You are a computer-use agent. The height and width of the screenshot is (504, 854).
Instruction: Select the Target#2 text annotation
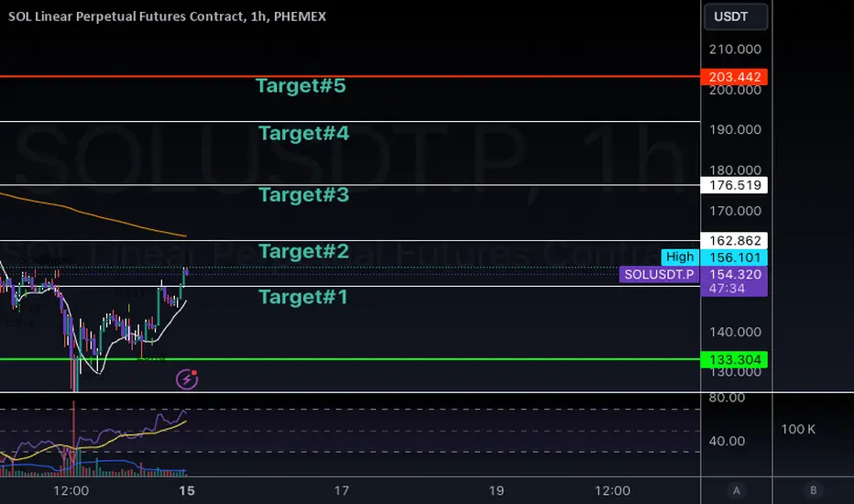click(x=303, y=251)
